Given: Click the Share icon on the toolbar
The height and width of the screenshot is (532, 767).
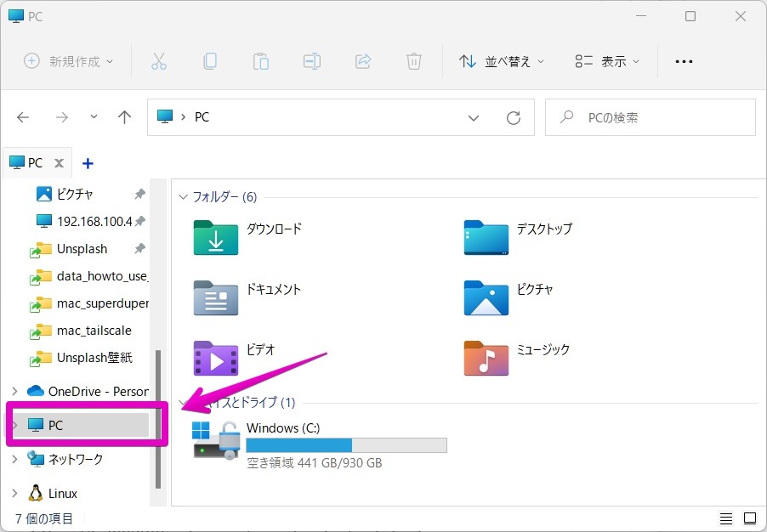Looking at the screenshot, I should (362, 60).
